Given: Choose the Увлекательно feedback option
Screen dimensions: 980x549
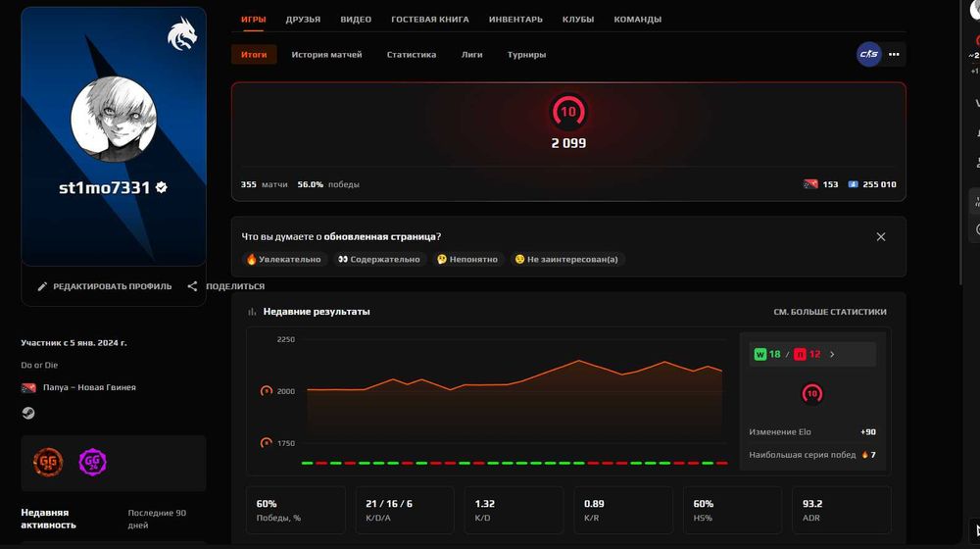Looking at the screenshot, I should click(x=284, y=259).
